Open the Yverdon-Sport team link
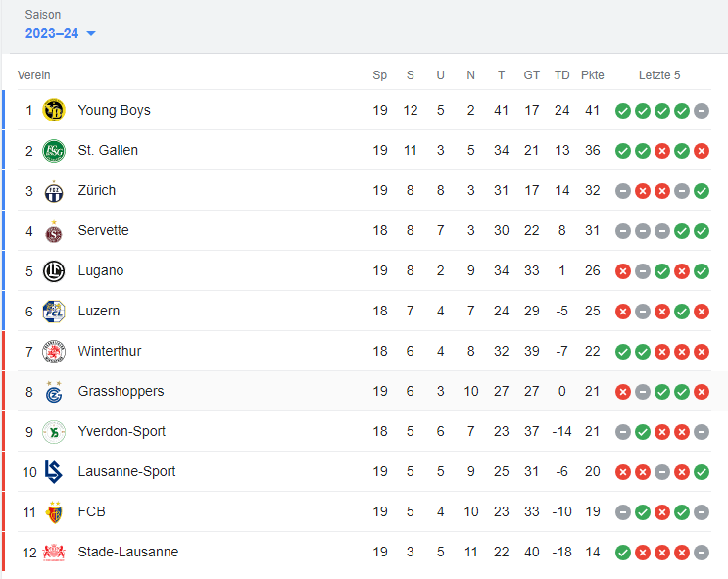 121,431
